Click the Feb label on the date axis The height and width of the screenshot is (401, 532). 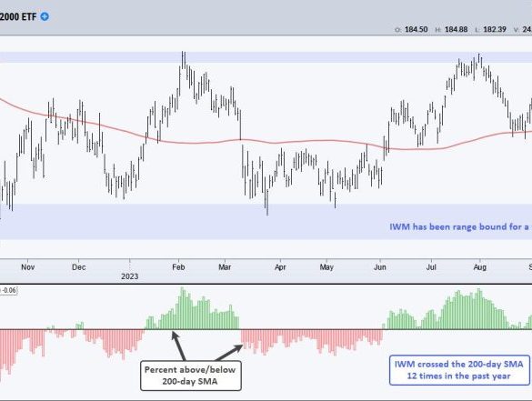(178, 267)
